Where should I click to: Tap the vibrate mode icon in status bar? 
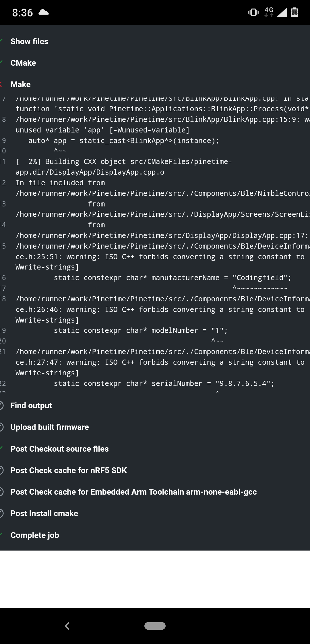pyautogui.click(x=253, y=12)
